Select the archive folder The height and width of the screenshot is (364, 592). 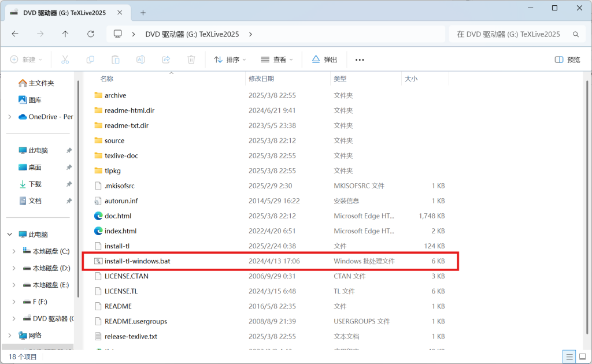click(x=115, y=95)
